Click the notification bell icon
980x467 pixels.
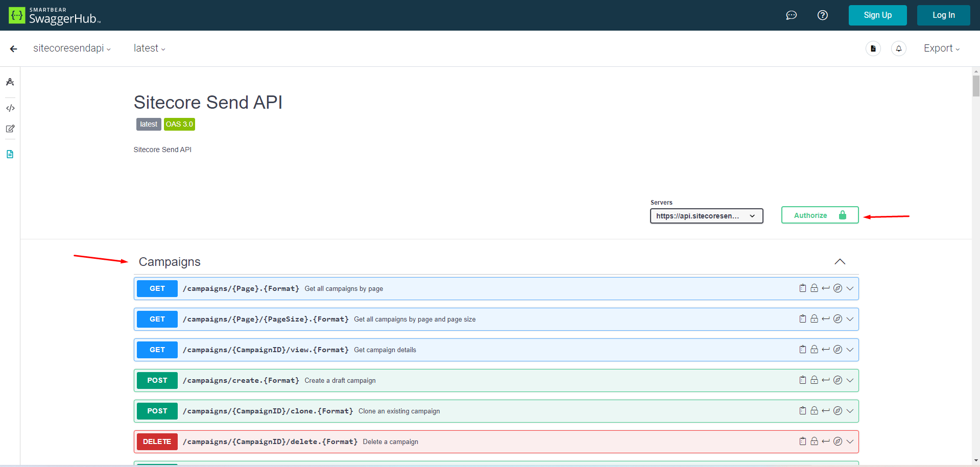(898, 48)
